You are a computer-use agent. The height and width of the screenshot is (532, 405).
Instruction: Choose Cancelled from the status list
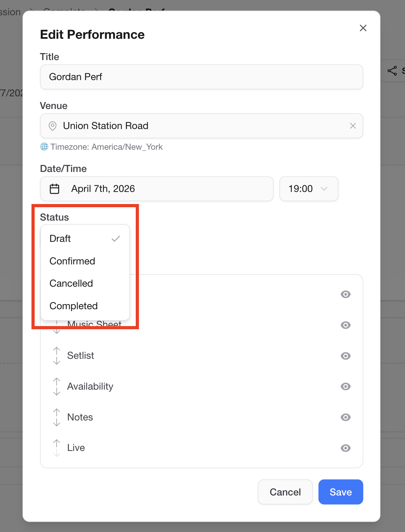71,283
